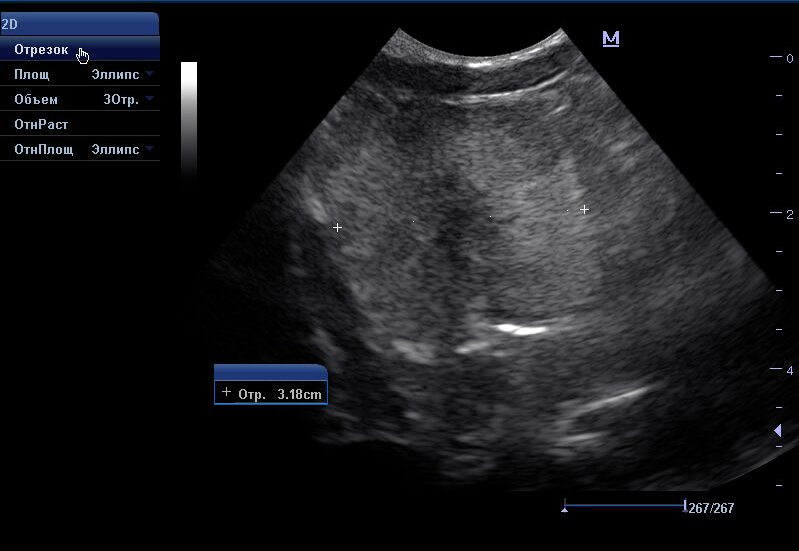Select the Площ area measurement
This screenshot has height=551, width=799.
coord(31,75)
